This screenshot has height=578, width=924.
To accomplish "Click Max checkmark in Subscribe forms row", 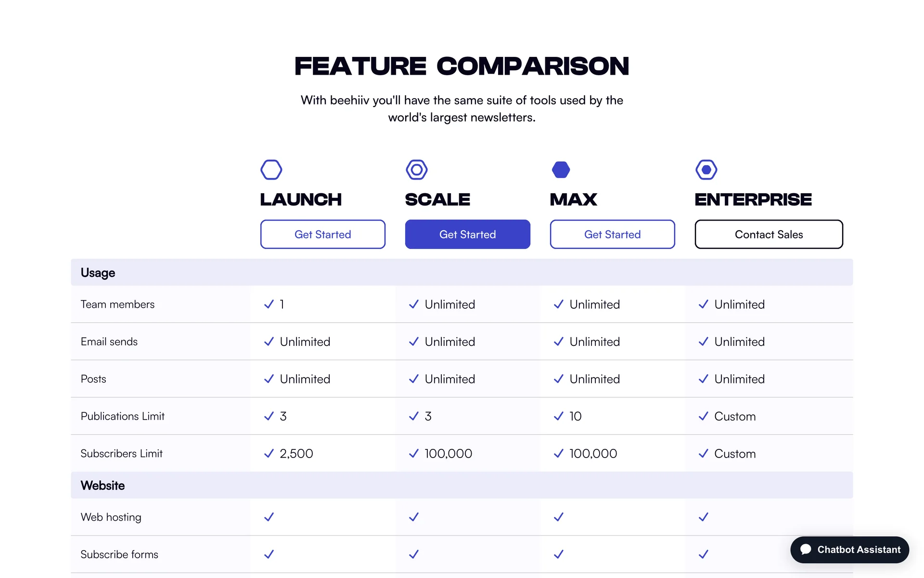I will click(x=558, y=554).
